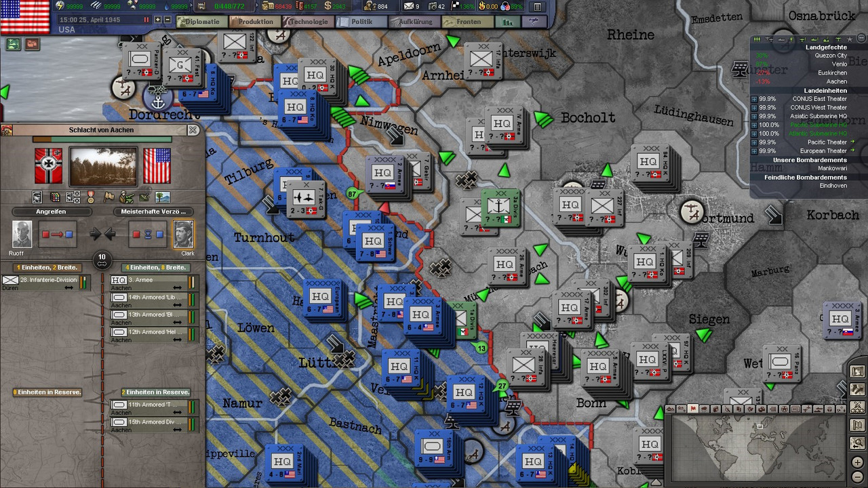868x488 pixels.
Task: Expand the European Theater entry
Action: [755, 151]
